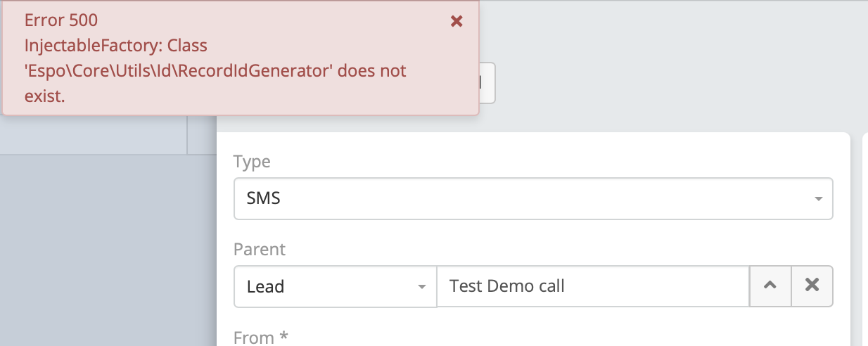Click the Test Demo call parent field
This screenshot has width=868, height=346.
592,286
